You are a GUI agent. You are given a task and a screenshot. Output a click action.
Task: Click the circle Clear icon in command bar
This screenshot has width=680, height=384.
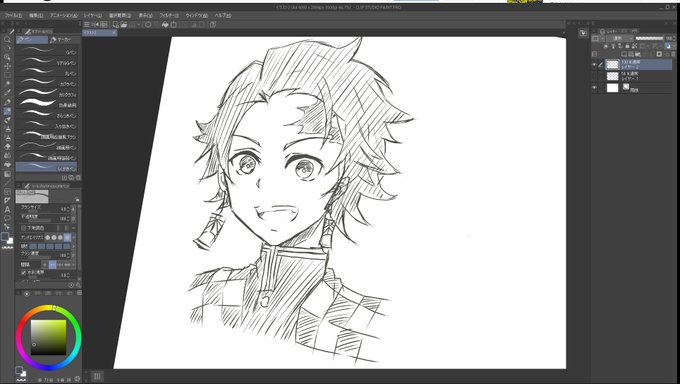(x=148, y=24)
